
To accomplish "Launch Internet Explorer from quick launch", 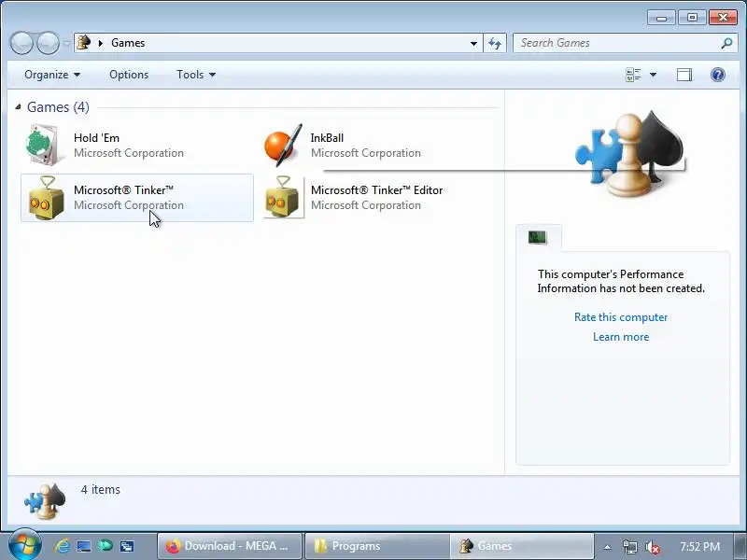I will [62, 546].
